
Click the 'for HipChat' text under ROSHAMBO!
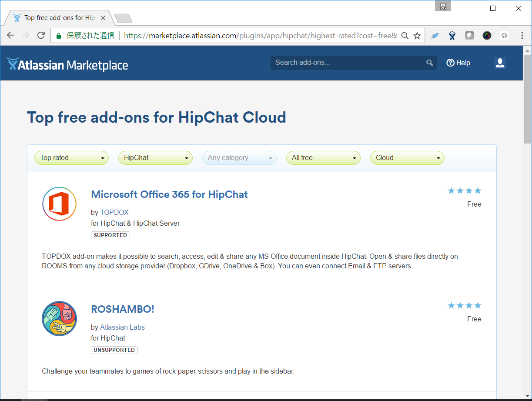point(108,338)
